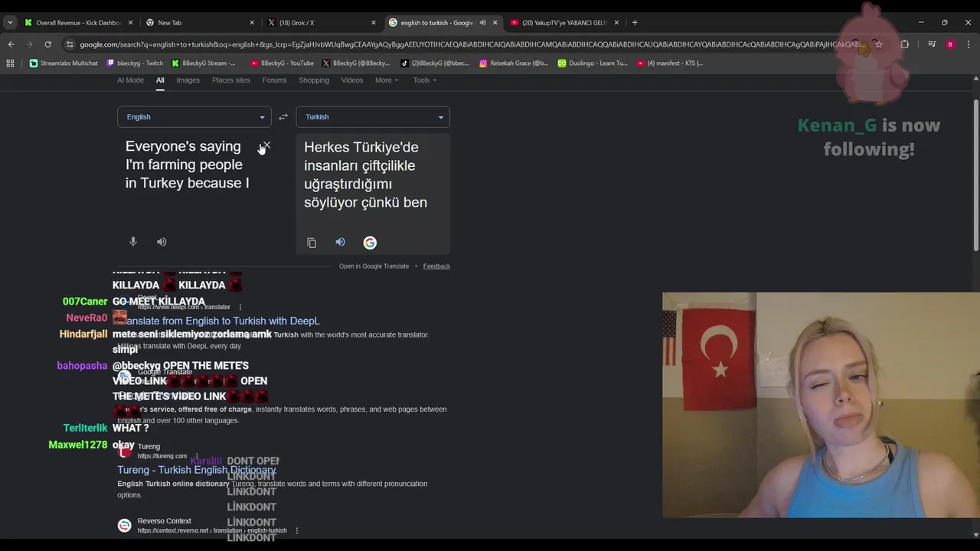This screenshot has height=551, width=980.
Task: Switch to the YakupTV YouTube tab
Action: pos(564,23)
